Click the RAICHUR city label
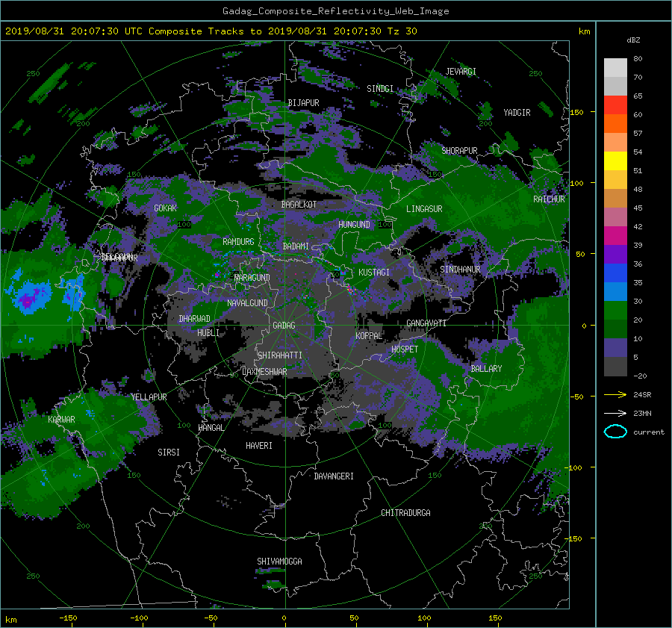Image resolution: width=672 pixels, height=628 pixels. coord(549,199)
